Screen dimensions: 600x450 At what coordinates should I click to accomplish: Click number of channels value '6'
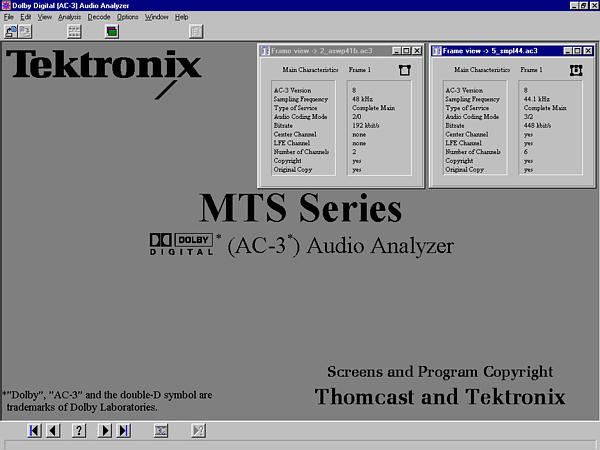[526, 152]
